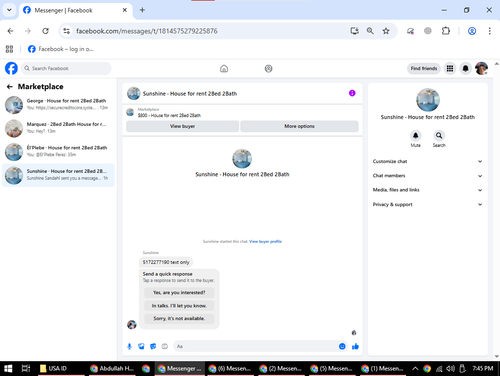Click the '5172277190 text only' message bubble
The width and height of the screenshot is (500, 376).
[166, 262]
